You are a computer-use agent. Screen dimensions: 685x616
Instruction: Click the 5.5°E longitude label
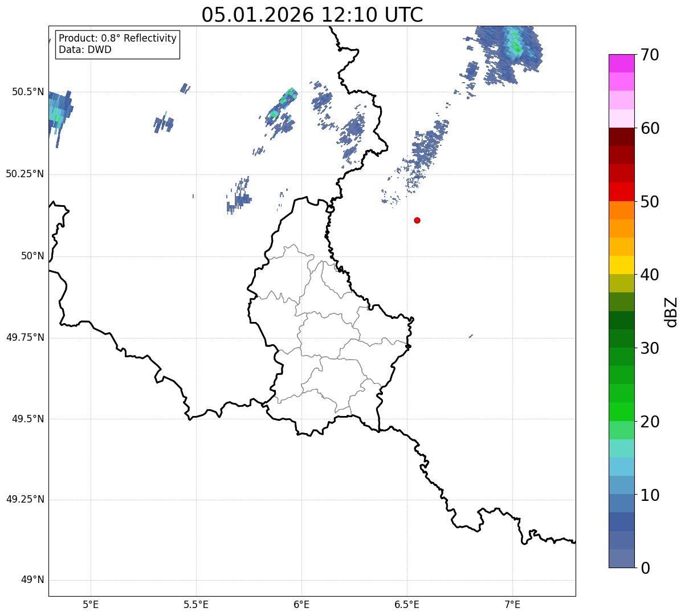(x=197, y=604)
